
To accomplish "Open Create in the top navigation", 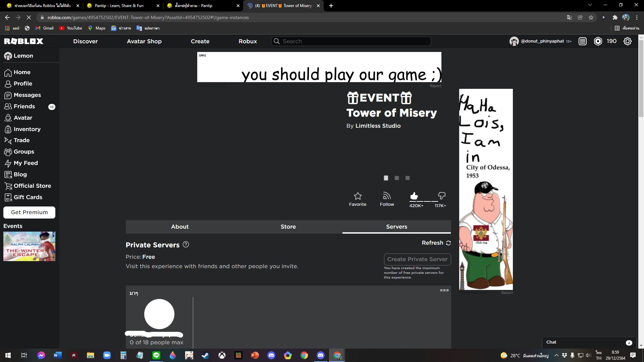I will (x=200, y=41).
